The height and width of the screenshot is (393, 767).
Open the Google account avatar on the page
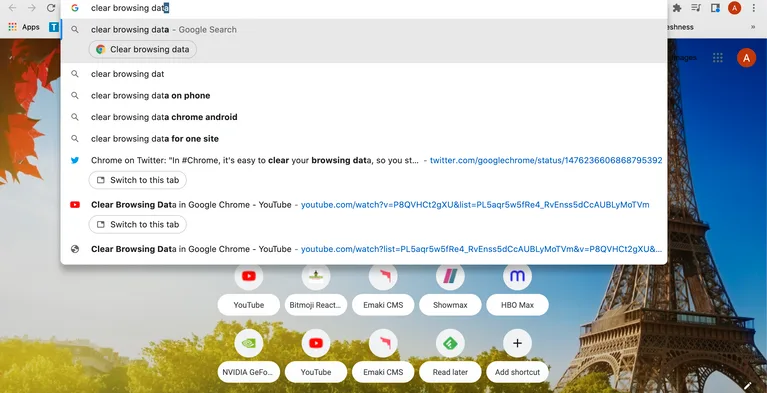coord(746,58)
